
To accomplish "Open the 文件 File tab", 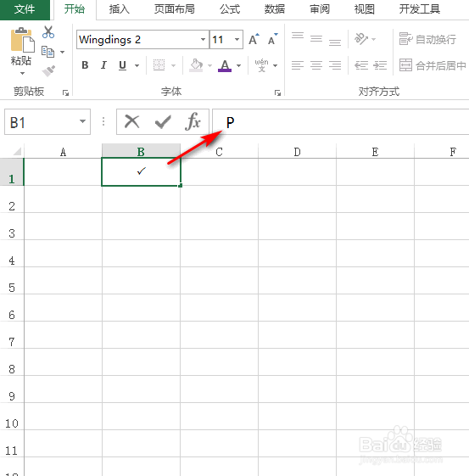I will pos(25,9).
